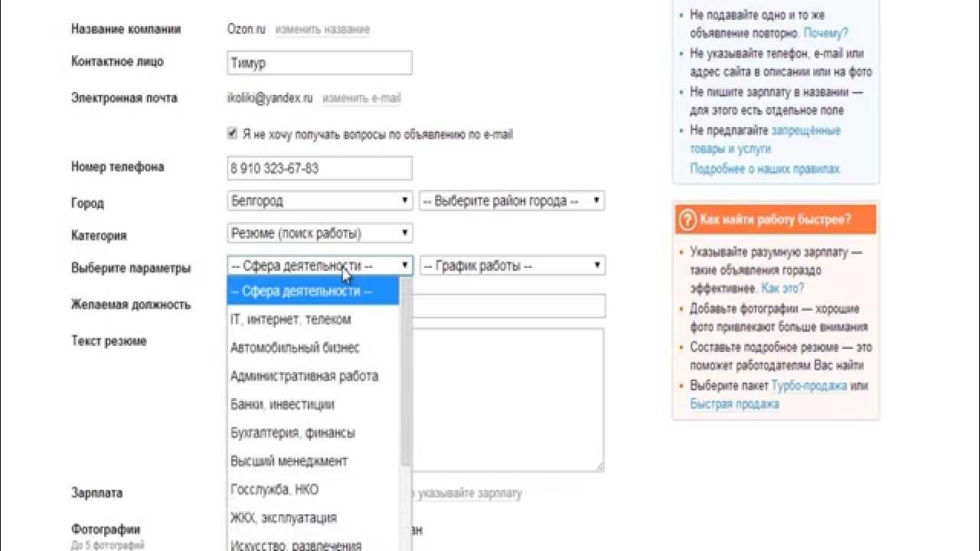Open the city dropdown showing Белгород

click(x=320, y=201)
